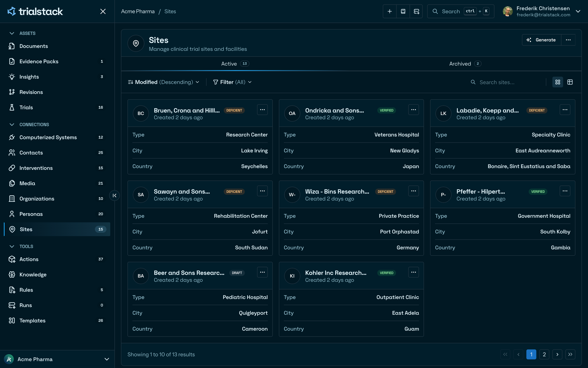Image resolution: width=588 pixels, height=368 pixels.
Task: Close the sidebar with the X icon
Action: (103, 11)
